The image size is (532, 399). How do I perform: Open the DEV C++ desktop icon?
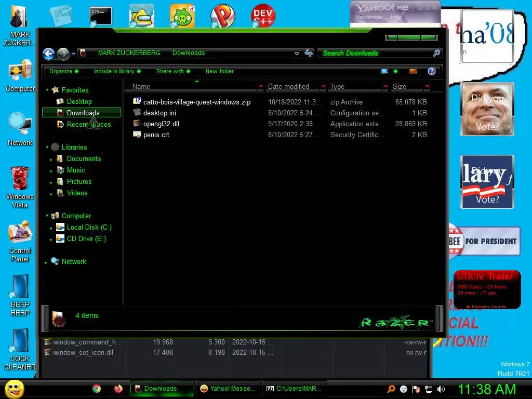pos(263,16)
